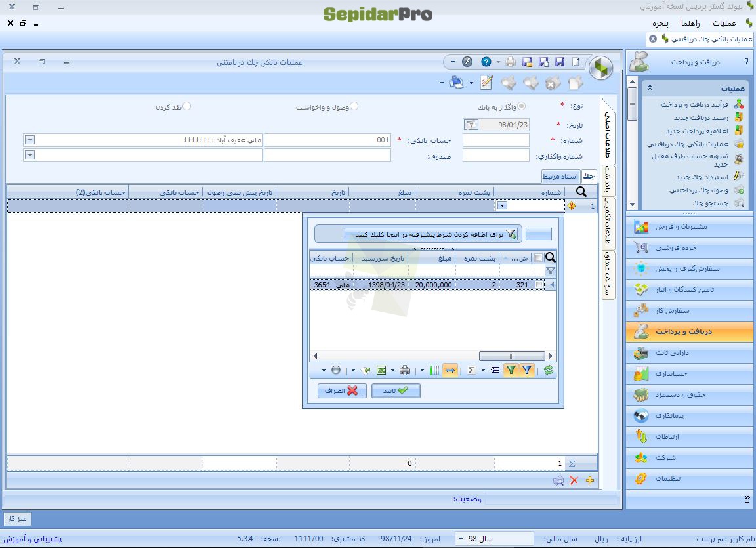
Task: Switch to the چك tab
Action: (589, 177)
